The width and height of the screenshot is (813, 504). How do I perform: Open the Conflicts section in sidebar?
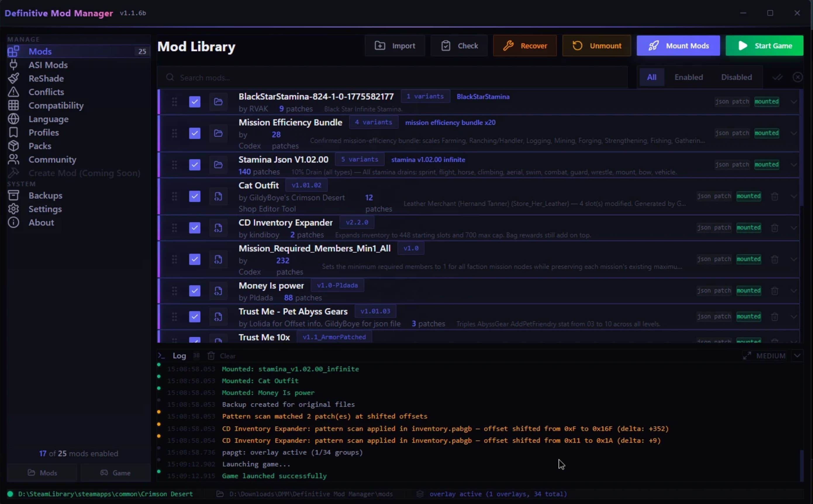[46, 92]
